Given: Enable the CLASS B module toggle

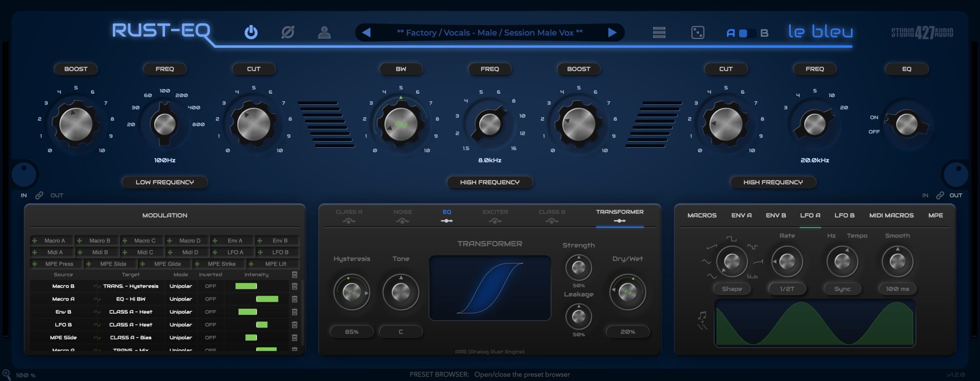Looking at the screenshot, I should point(552,221).
